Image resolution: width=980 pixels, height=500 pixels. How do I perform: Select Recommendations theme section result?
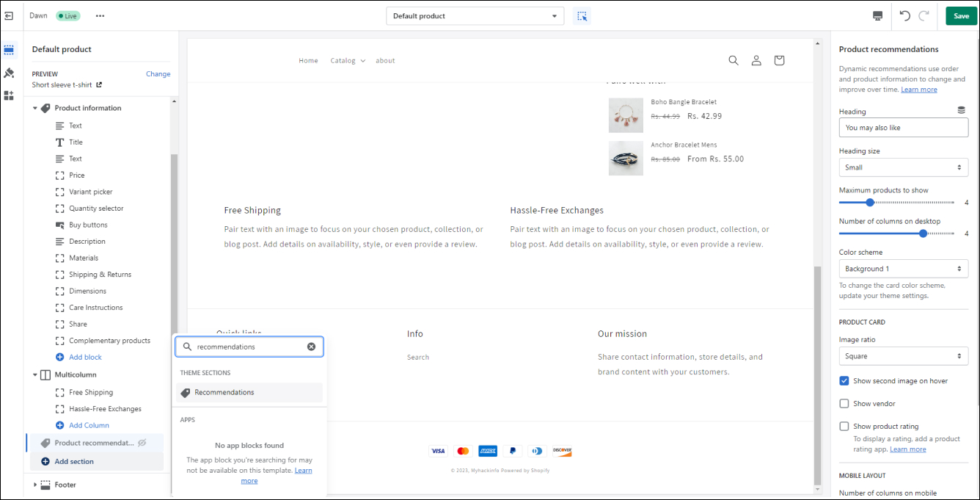pos(249,392)
